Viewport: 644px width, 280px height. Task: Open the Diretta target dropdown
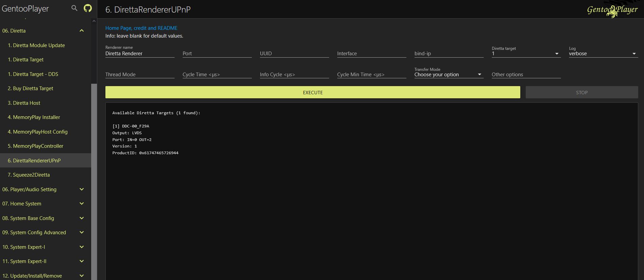coord(526,54)
